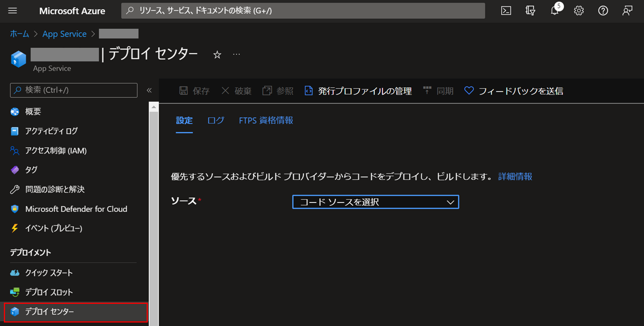Click the redacted resource name breadcrumb
This screenshot has height=326, width=644.
pos(118,34)
